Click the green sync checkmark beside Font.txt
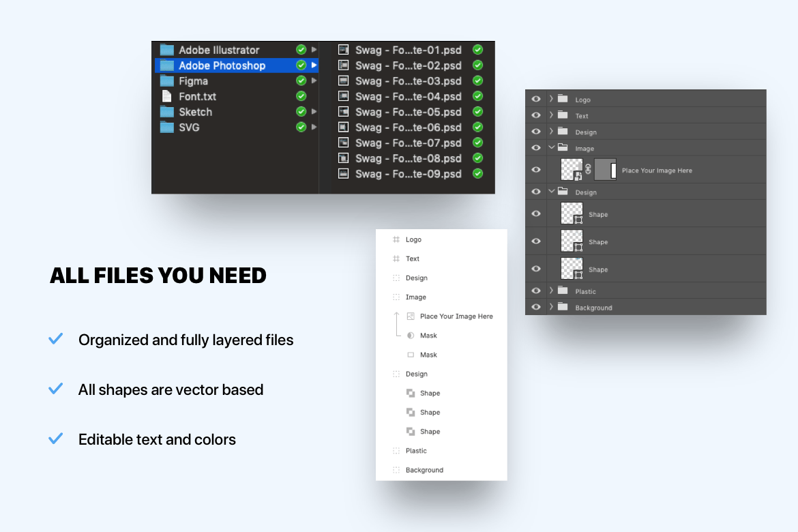798x532 pixels. (x=301, y=96)
